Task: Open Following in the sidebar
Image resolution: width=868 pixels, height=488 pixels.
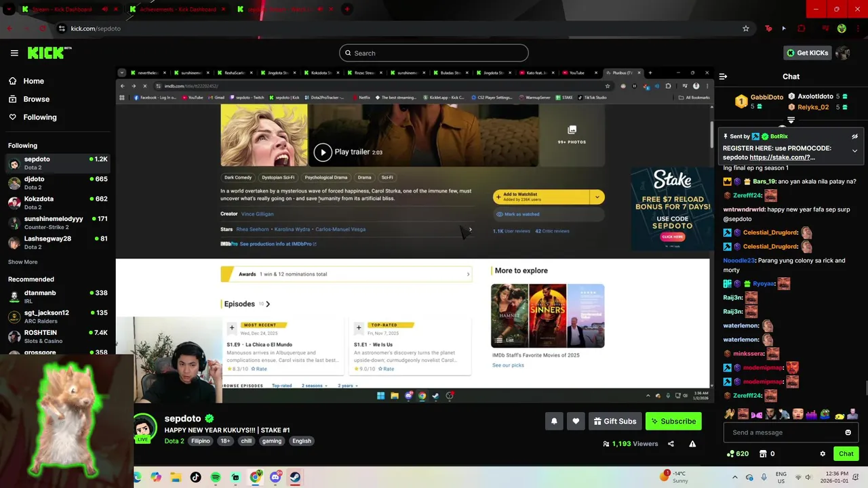Action: [33, 117]
